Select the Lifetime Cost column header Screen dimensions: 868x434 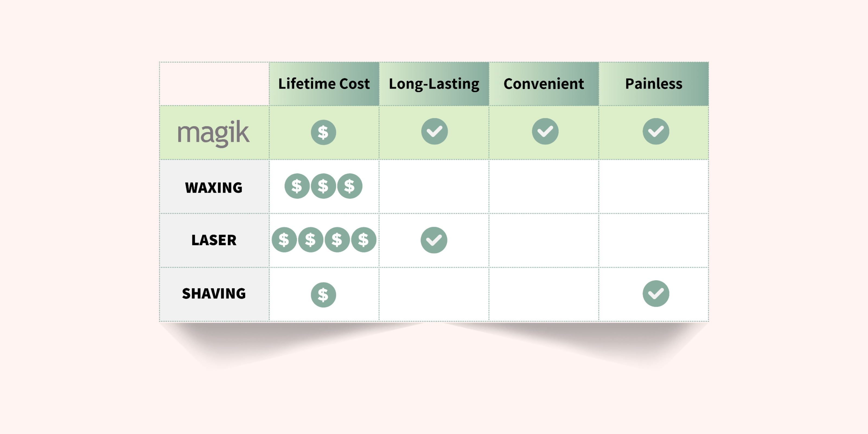[x=324, y=84]
